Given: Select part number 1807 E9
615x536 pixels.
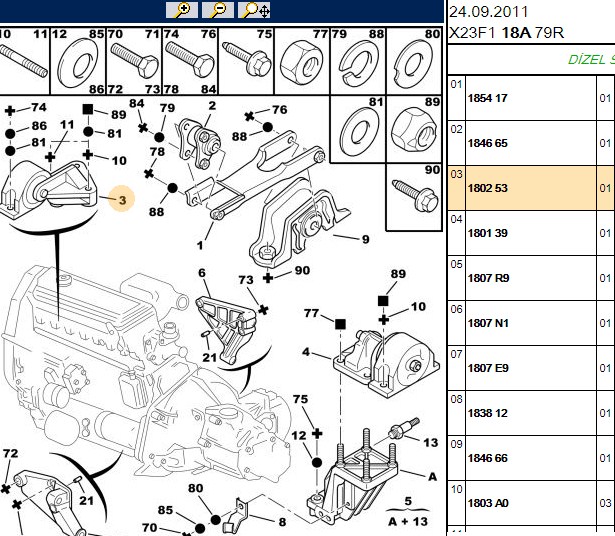Looking at the screenshot, I should tap(488, 368).
